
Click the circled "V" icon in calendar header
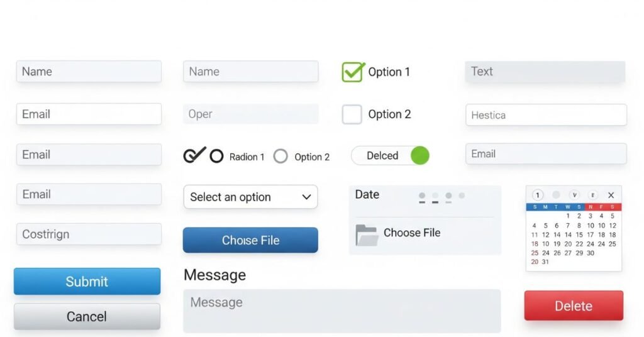coord(574,196)
